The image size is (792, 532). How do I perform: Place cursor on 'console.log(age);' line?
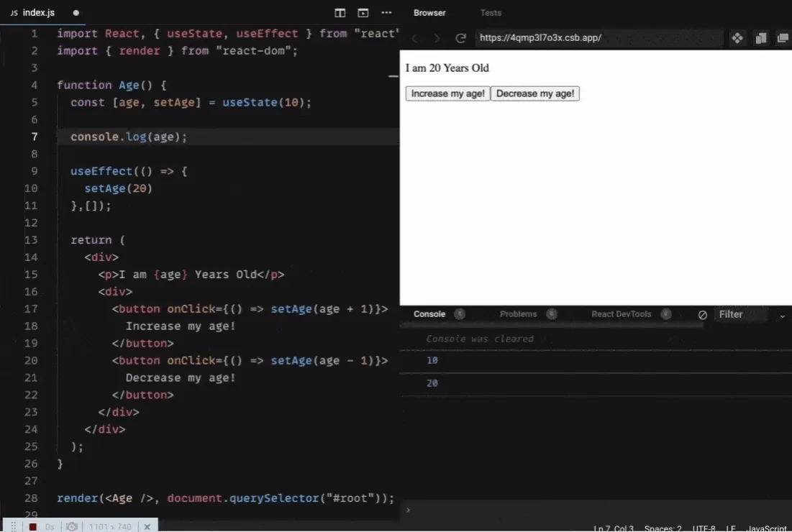[129, 137]
